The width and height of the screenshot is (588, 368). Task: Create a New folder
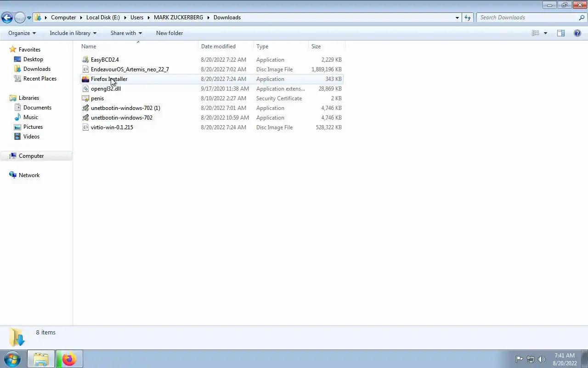[170, 33]
